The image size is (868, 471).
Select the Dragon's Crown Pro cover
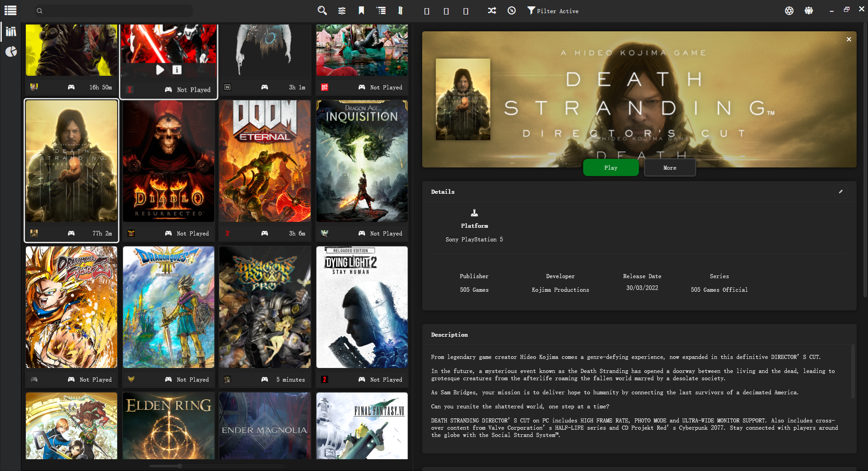(x=265, y=307)
